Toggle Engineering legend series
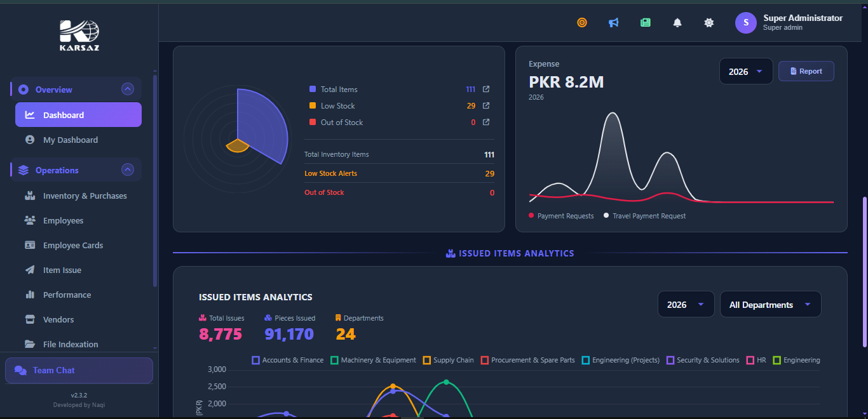868x419 pixels. click(x=797, y=360)
